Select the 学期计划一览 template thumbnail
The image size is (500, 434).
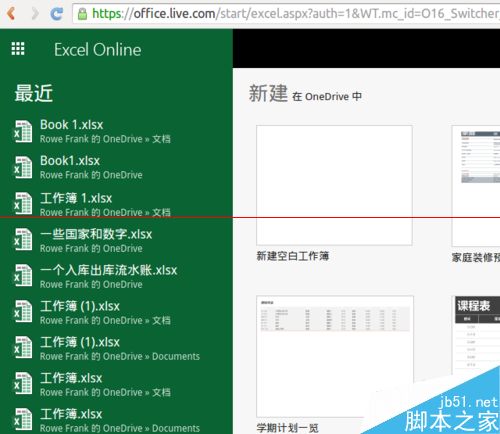(x=335, y=356)
